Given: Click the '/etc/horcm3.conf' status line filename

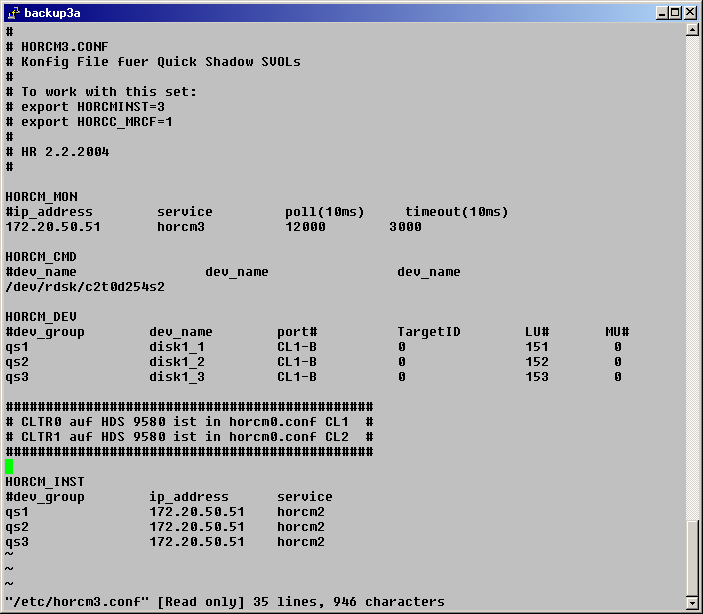Looking at the screenshot, I should click(77, 602).
